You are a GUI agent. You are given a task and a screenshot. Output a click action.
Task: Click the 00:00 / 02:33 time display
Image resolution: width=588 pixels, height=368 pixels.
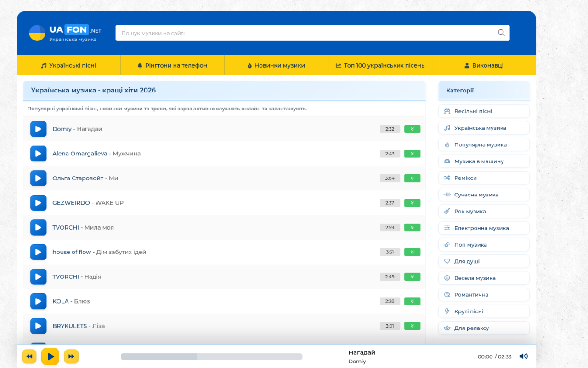click(x=494, y=356)
